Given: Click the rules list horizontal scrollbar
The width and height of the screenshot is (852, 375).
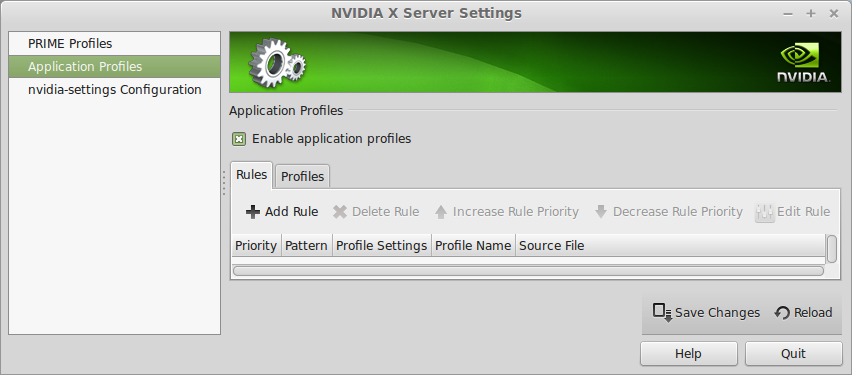Looking at the screenshot, I should click(528, 271).
